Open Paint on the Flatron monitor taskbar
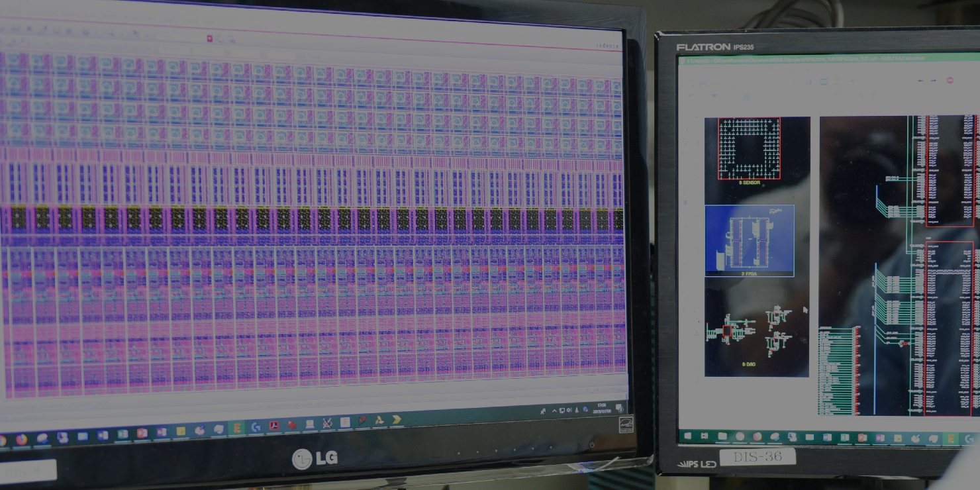This screenshot has width=980, height=490. point(916,438)
